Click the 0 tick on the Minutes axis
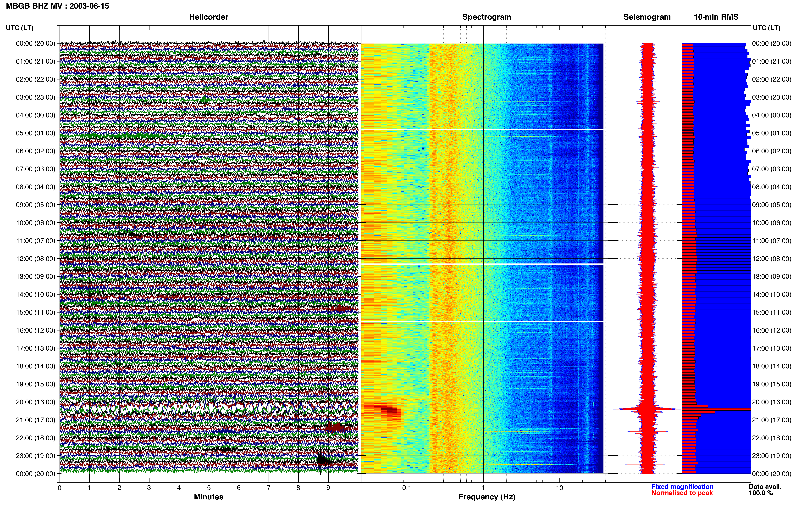 click(x=59, y=488)
